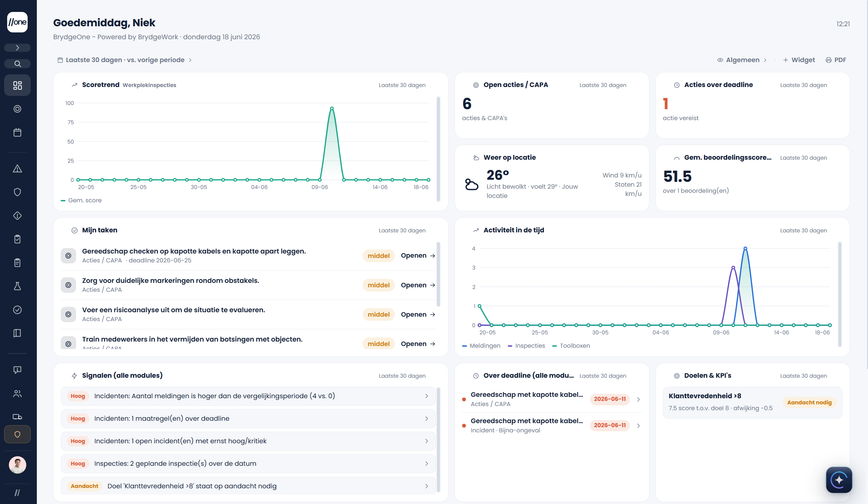This screenshot has height=504, width=868.
Task: Open the Gem. beoordelingsscore widget
Action: tap(752, 178)
